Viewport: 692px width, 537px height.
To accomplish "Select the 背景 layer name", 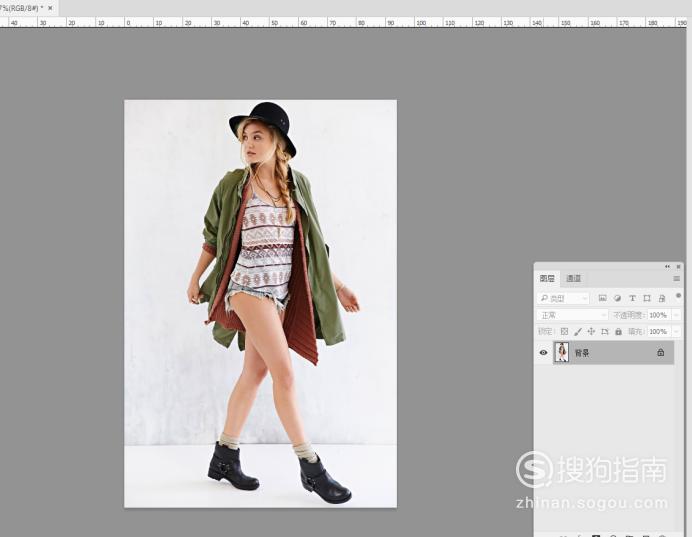I will point(582,353).
